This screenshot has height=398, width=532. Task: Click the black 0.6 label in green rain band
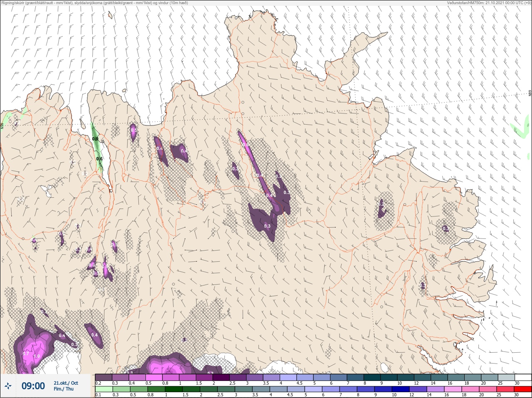(x=99, y=159)
